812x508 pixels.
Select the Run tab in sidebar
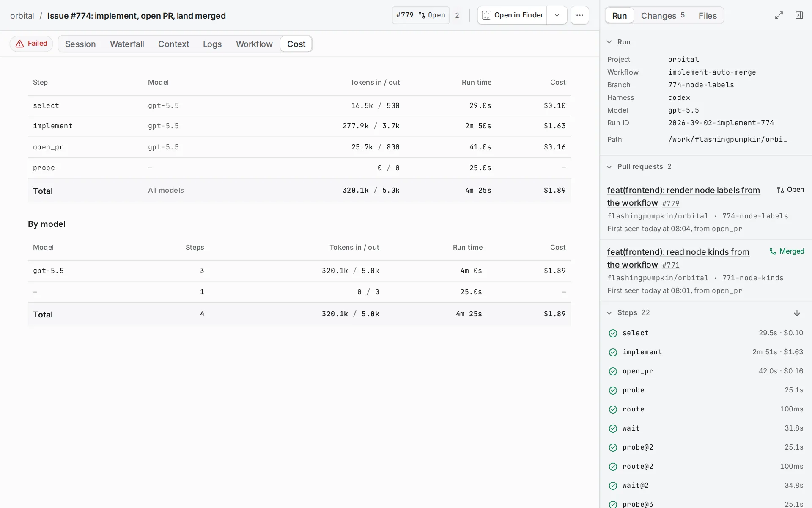pos(620,16)
